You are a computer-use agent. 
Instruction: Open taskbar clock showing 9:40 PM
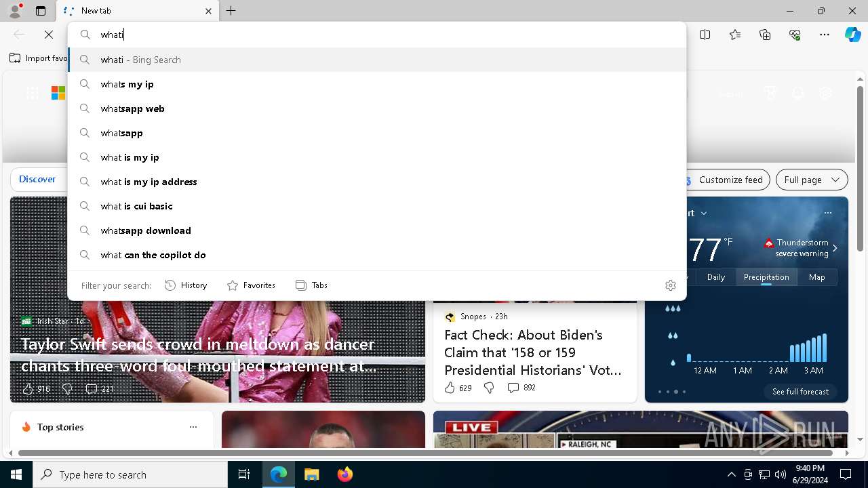(x=810, y=474)
